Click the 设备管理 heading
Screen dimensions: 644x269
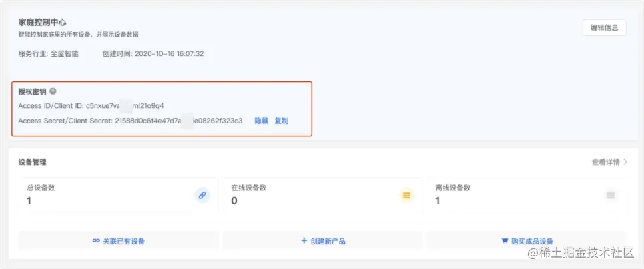[x=33, y=162]
